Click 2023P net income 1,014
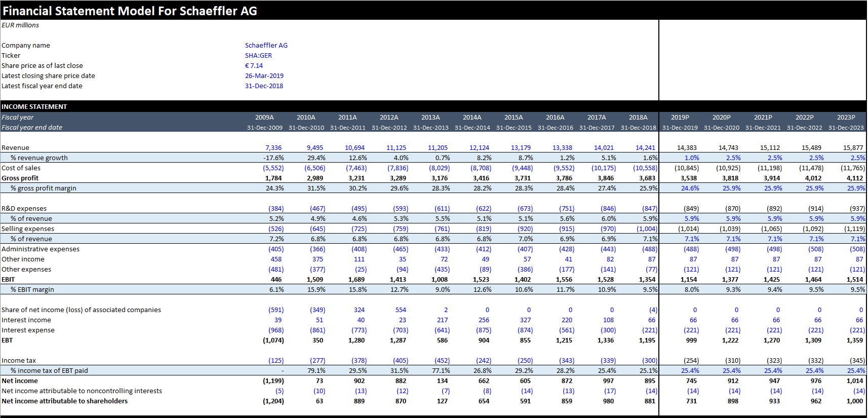868x418 pixels. 855,381
